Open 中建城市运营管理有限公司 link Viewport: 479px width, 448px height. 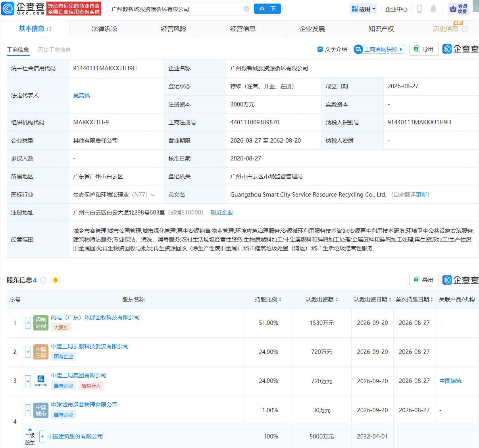(x=84, y=405)
